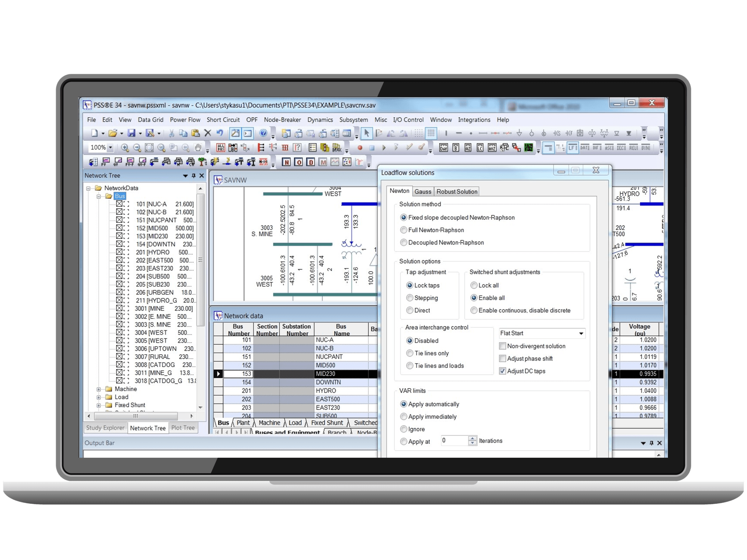Expand the Machine node in the Network Tree
The width and height of the screenshot is (747, 560).
(x=98, y=389)
